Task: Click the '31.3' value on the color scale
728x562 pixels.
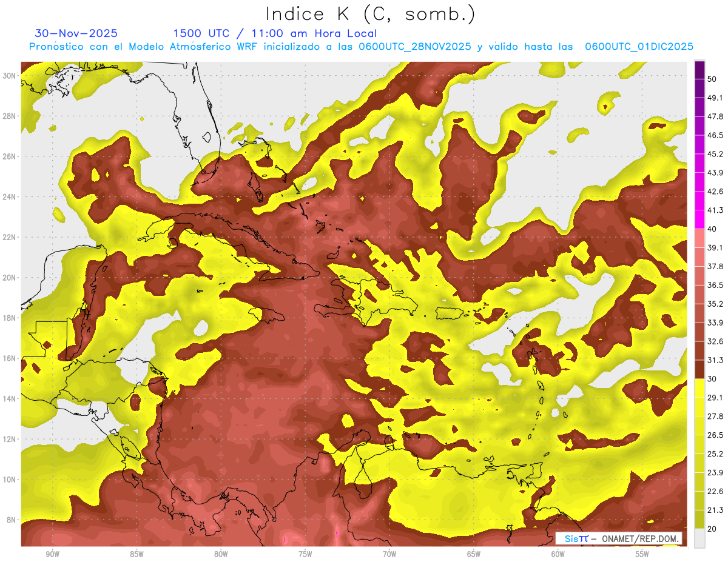Action: point(715,360)
